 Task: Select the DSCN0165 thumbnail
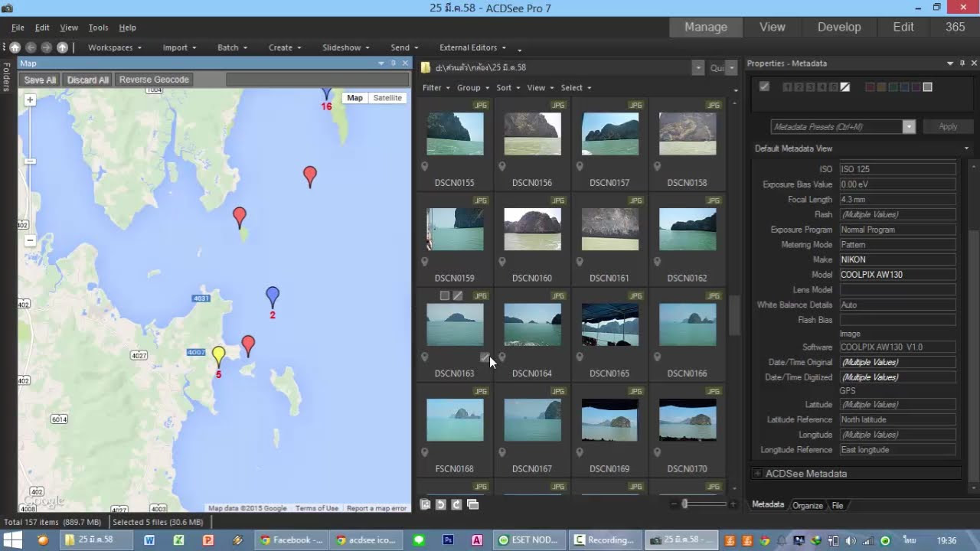click(609, 324)
